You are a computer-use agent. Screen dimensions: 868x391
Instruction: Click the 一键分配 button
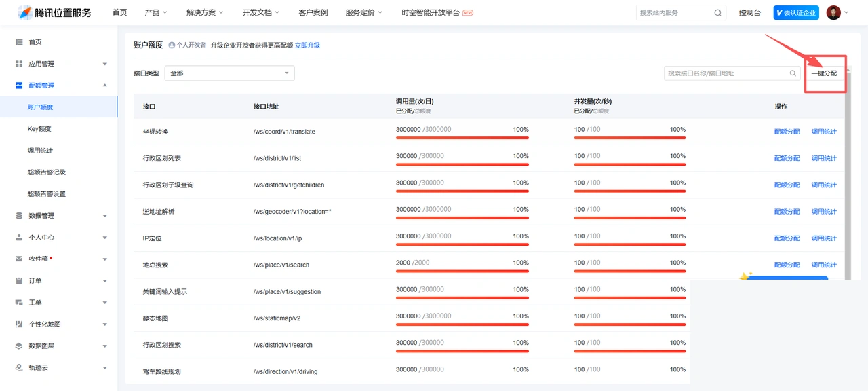point(824,73)
